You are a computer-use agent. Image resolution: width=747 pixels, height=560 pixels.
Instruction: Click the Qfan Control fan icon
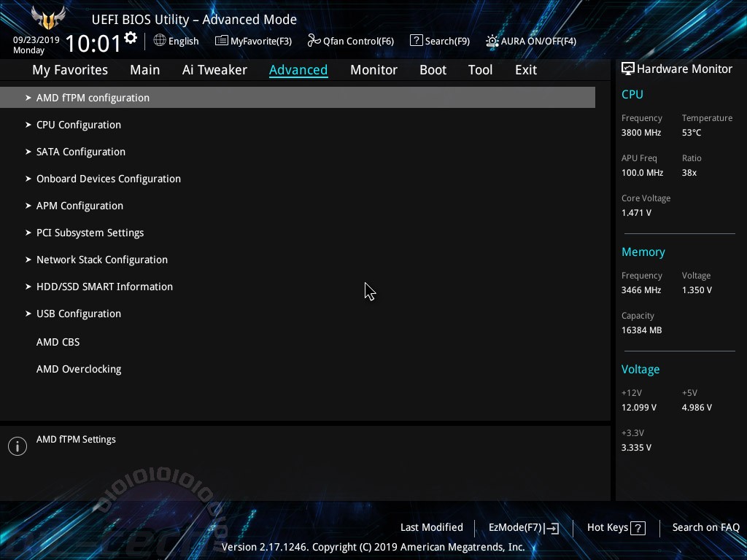click(x=314, y=41)
